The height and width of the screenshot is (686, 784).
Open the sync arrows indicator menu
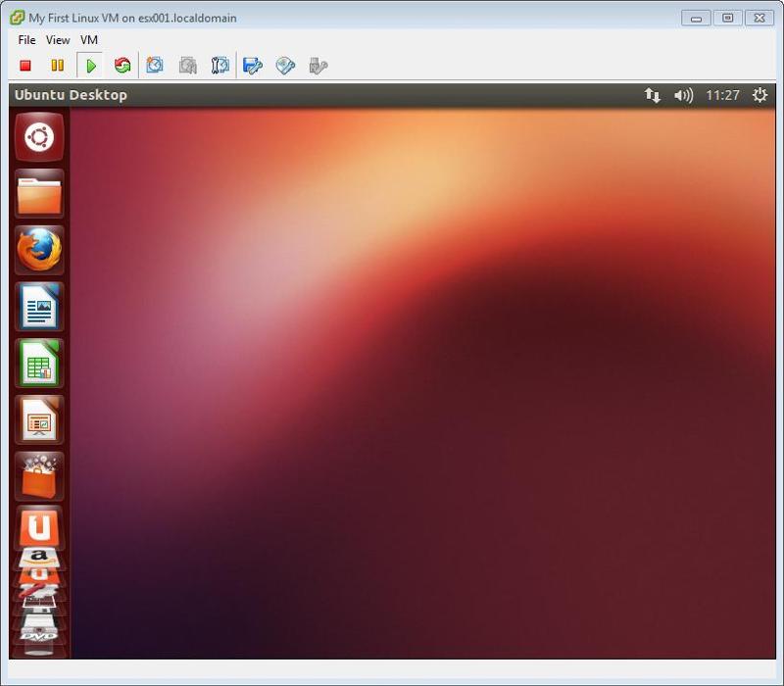(x=653, y=95)
